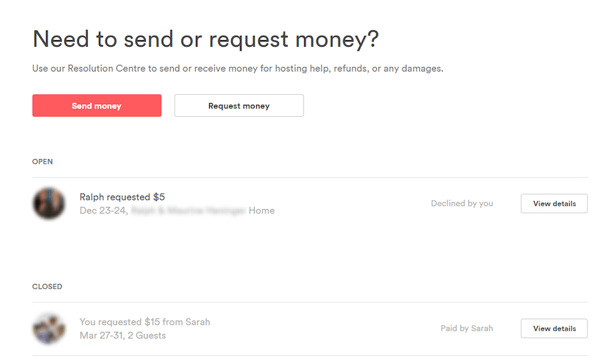Click the Request money button

[x=239, y=106]
